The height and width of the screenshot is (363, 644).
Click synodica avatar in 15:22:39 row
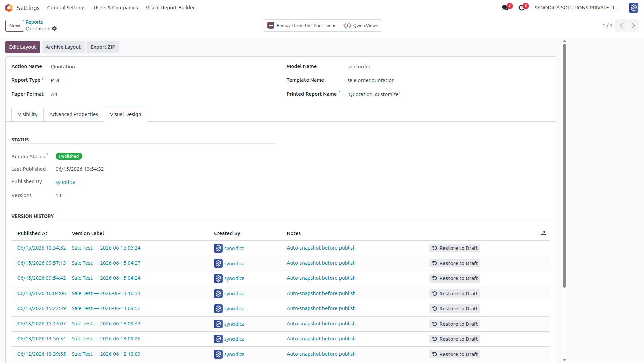pyautogui.click(x=218, y=309)
